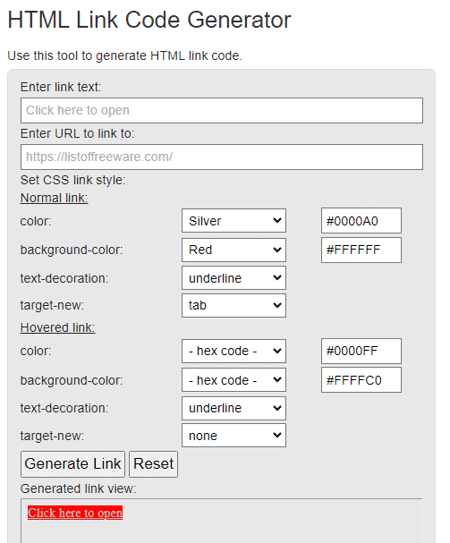This screenshot has height=543, width=450.
Task: Focus the URL to link to field
Action: tap(222, 157)
